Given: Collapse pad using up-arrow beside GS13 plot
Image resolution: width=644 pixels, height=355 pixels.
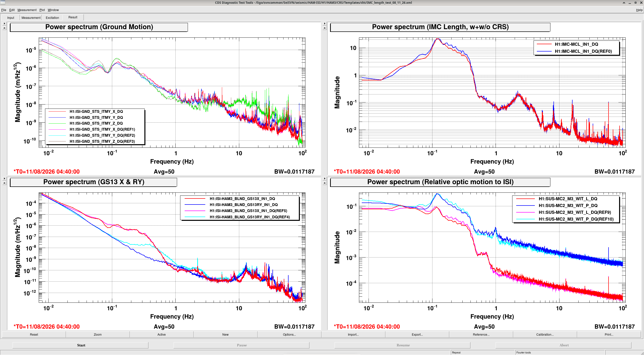Looking at the screenshot, I should (x=4, y=183).
